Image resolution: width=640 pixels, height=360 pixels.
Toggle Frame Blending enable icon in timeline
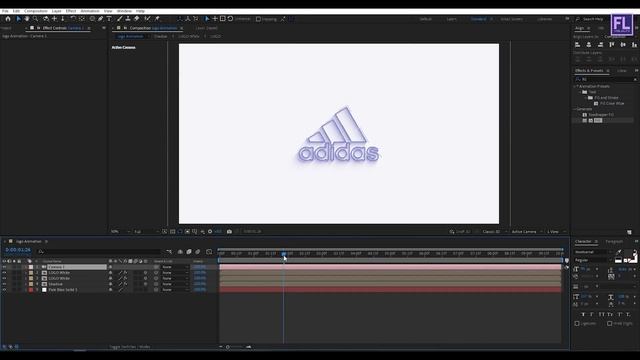[x=189, y=252]
